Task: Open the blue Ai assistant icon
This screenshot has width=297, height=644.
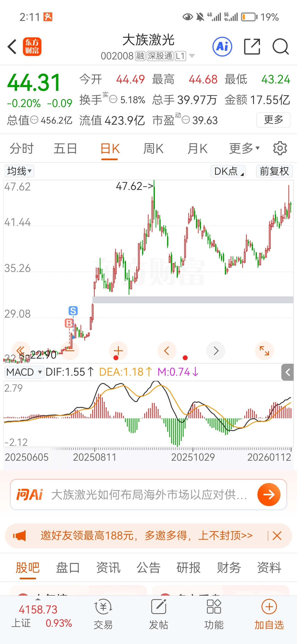Action: point(222,47)
